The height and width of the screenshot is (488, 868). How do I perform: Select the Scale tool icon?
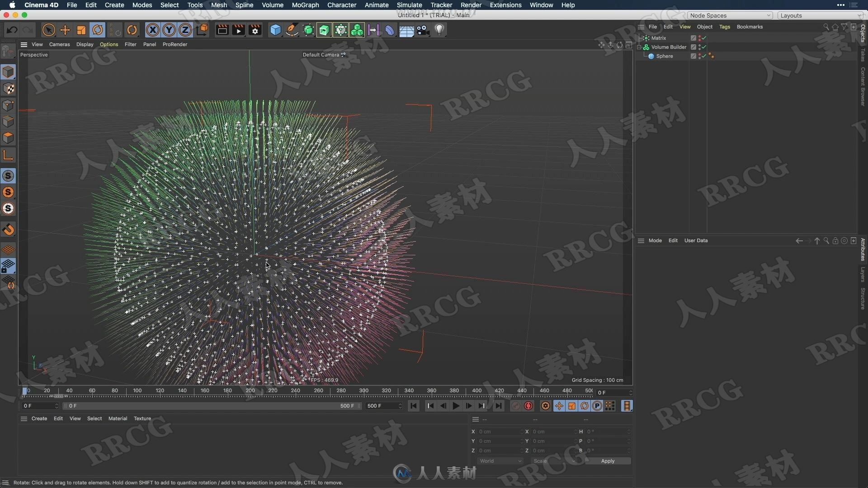pos(82,29)
